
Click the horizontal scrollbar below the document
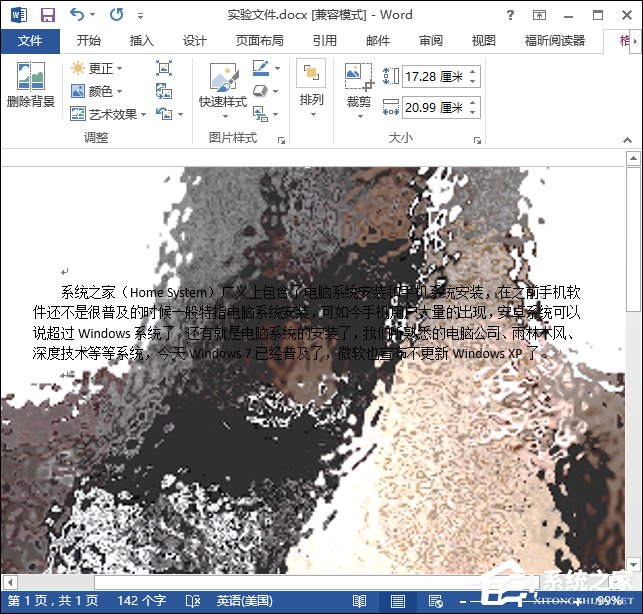[x=300, y=581]
